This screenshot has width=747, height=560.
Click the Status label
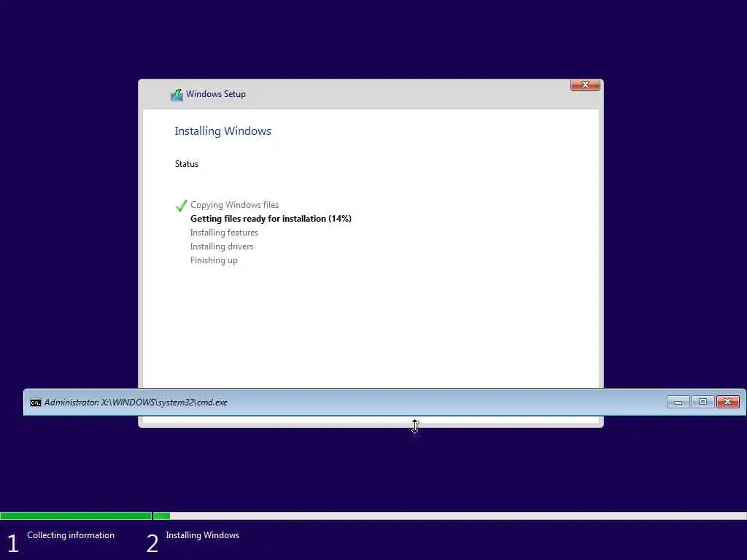click(187, 164)
